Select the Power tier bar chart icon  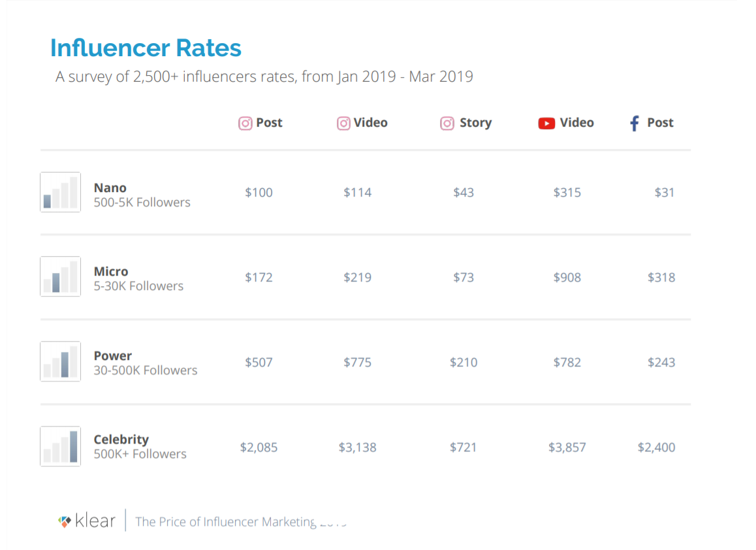tap(60, 361)
